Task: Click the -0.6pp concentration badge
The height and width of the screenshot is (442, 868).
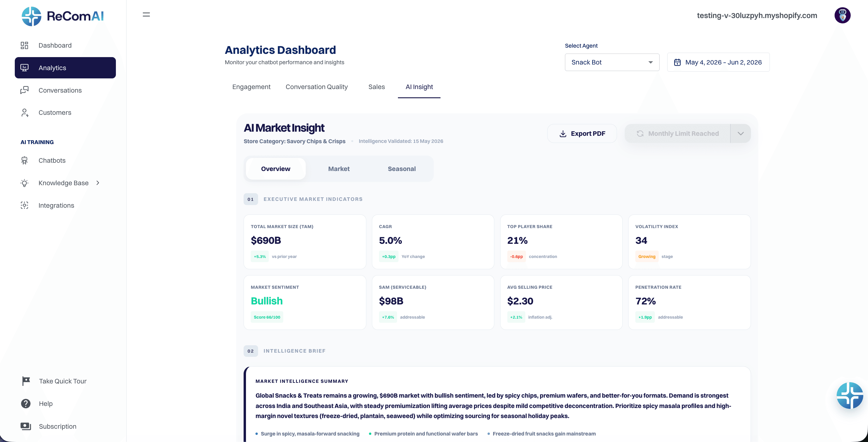Action: [516, 257]
